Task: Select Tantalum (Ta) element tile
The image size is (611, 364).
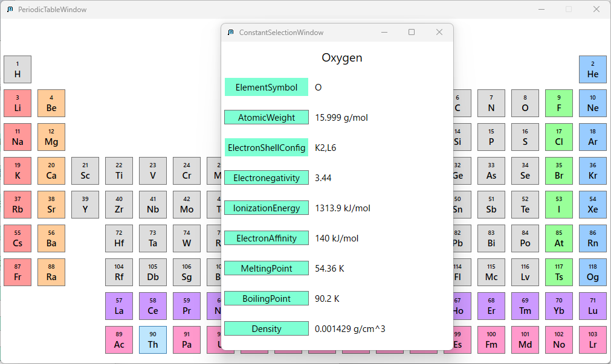Action: click(x=153, y=238)
